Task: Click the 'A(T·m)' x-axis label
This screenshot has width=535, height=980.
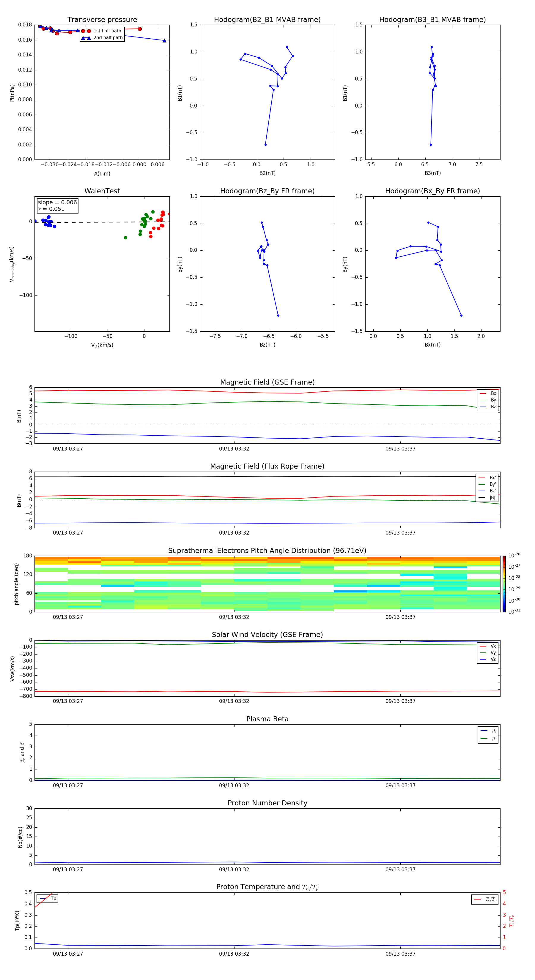Action: click(102, 173)
